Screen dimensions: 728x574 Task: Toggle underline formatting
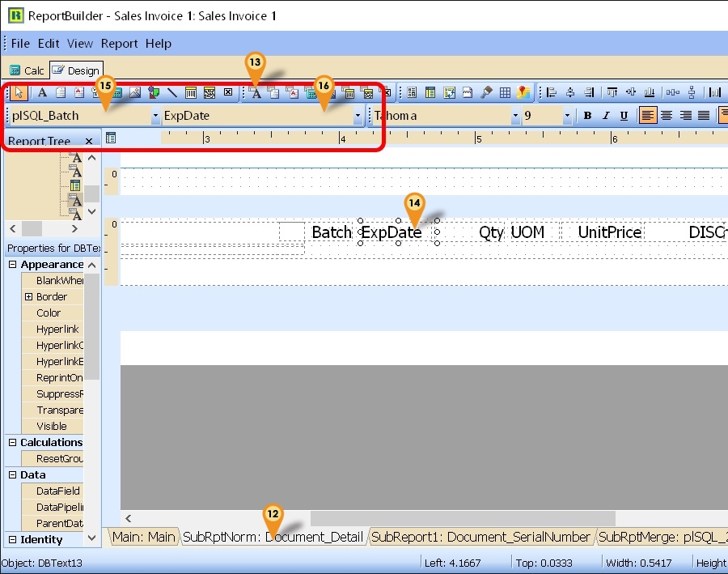[624, 115]
